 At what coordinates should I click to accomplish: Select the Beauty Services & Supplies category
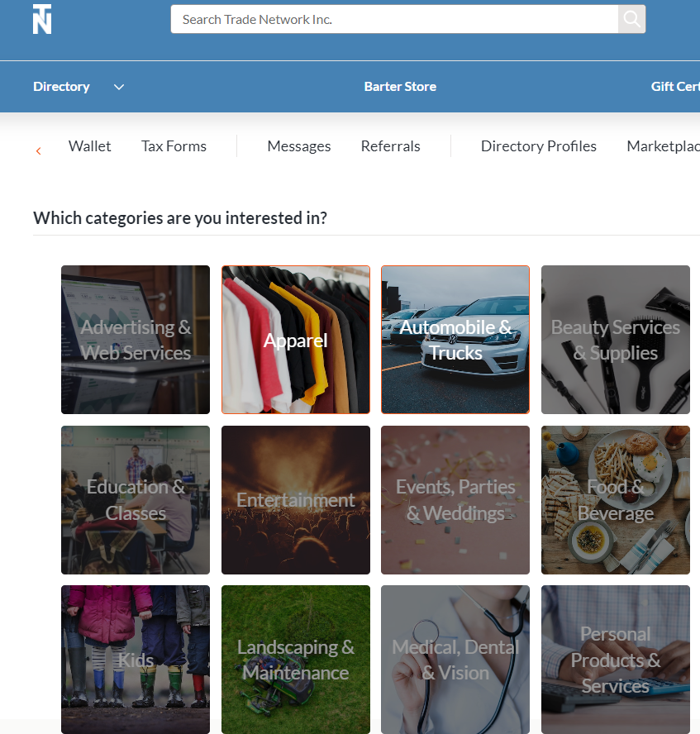tap(615, 340)
